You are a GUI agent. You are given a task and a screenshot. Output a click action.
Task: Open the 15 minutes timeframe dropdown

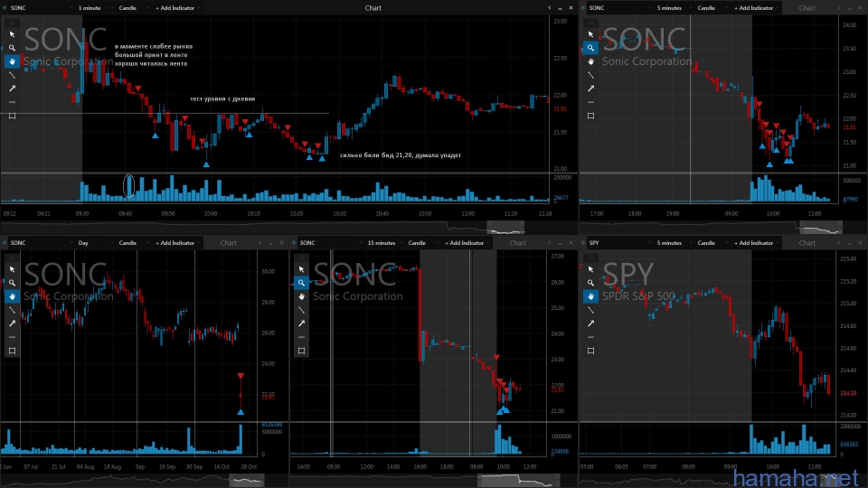[383, 243]
